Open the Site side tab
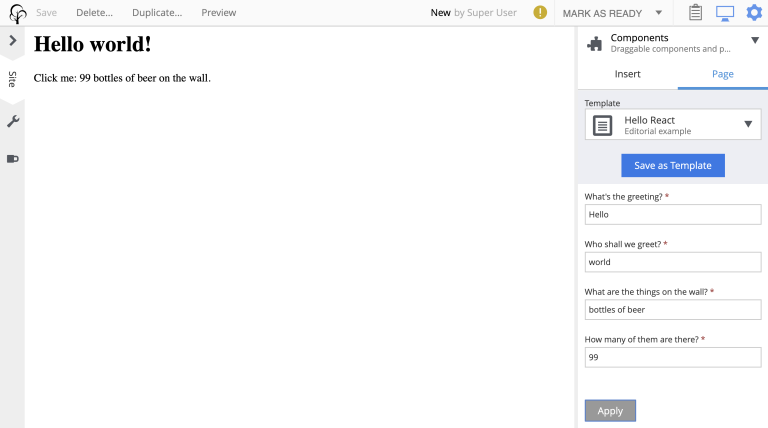Screen dimensions: 768x428 13,78
